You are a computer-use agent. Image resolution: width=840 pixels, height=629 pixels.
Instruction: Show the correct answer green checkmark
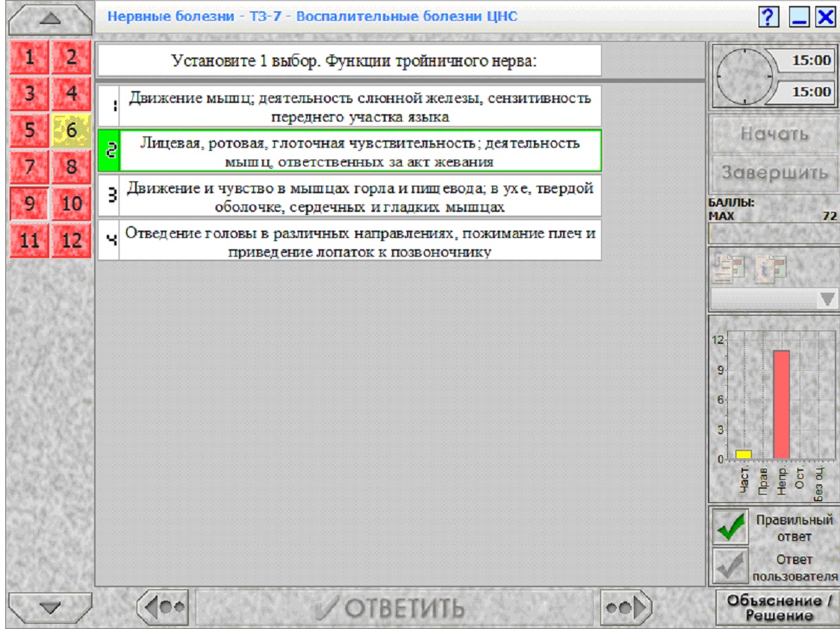tap(731, 527)
